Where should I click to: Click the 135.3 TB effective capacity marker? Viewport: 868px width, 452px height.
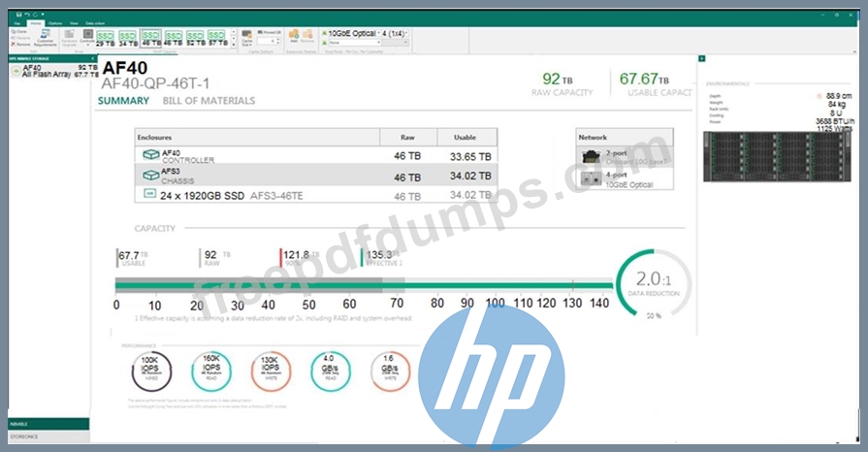click(x=382, y=258)
